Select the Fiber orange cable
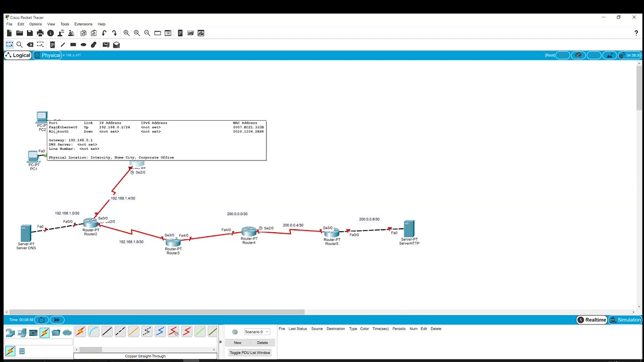Image resolution: width=644 pixels, height=362 pixels. 133,331
